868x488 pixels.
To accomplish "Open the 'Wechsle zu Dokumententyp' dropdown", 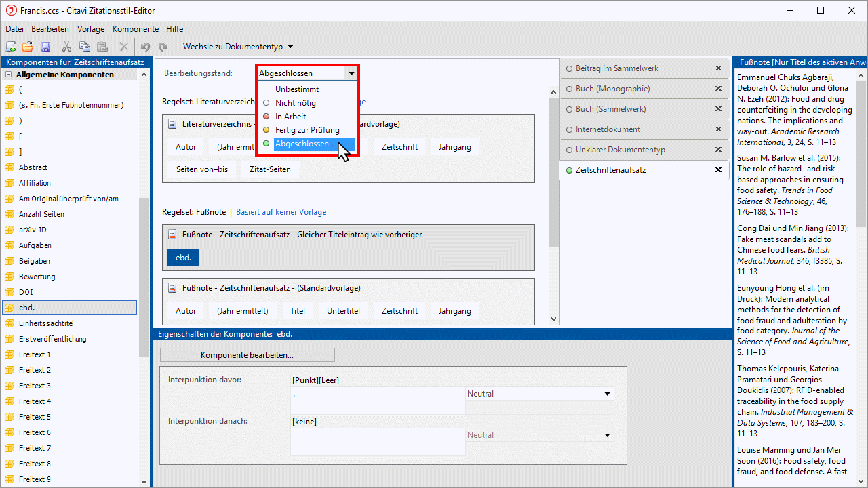I will pyautogui.click(x=237, y=47).
